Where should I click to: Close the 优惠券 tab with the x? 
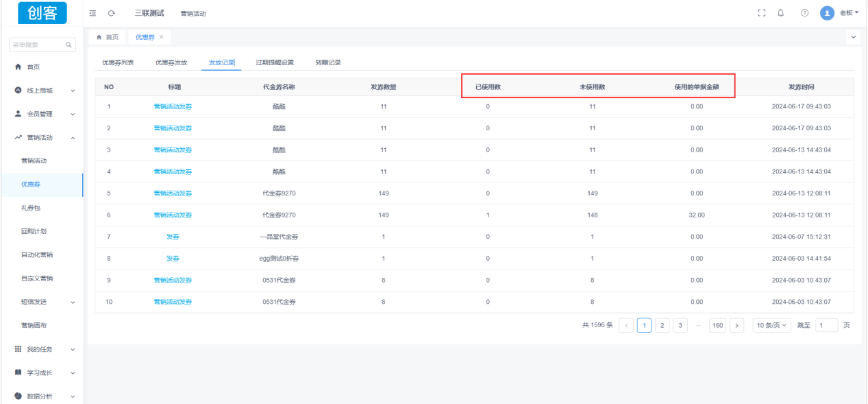click(x=162, y=36)
